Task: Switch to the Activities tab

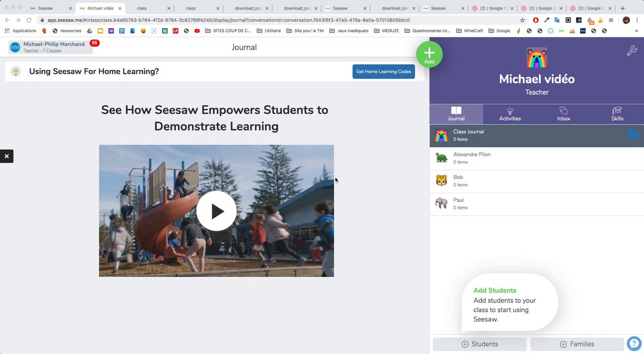Action: (x=510, y=114)
